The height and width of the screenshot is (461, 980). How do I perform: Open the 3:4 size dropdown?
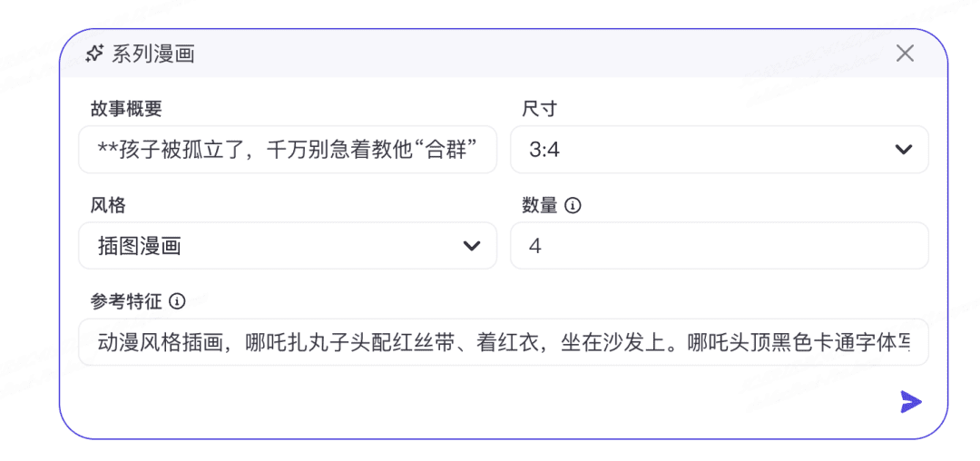(x=720, y=150)
